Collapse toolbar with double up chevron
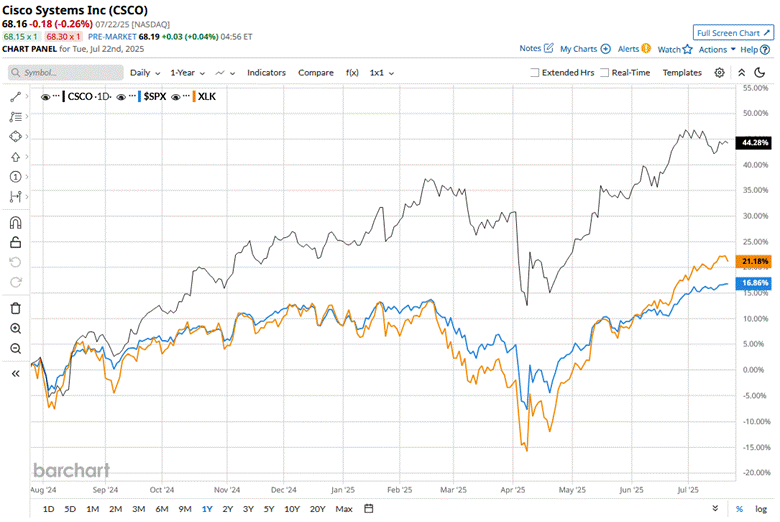This screenshot has height=522, width=780. 741,73
